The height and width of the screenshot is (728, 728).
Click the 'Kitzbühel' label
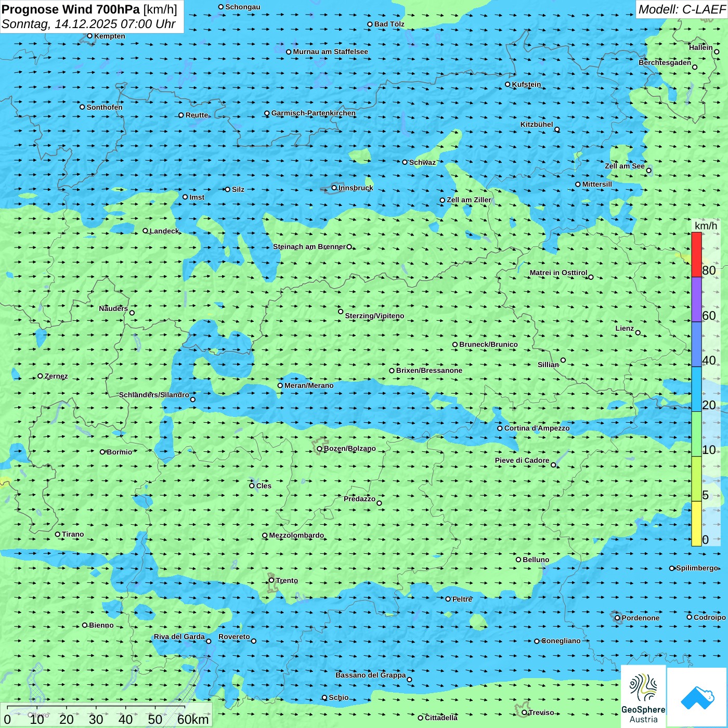coord(537,124)
